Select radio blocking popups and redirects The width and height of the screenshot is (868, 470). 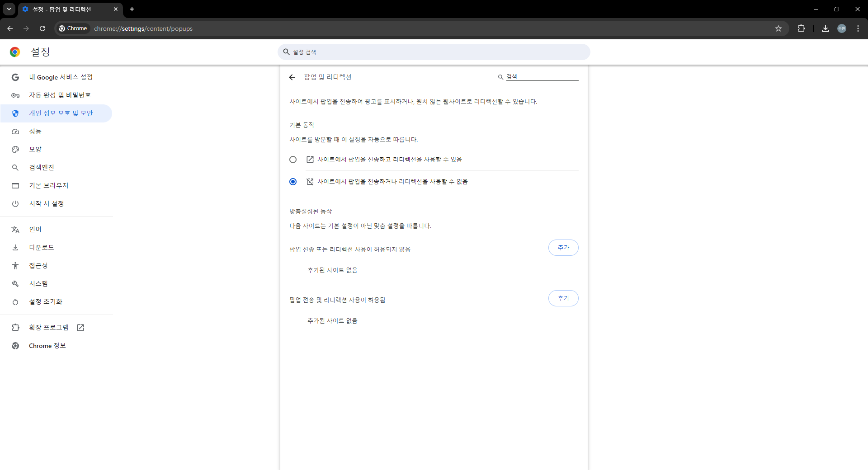tap(293, 182)
